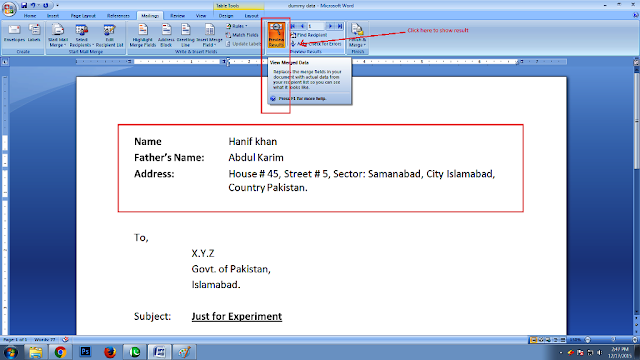Go to first record in preview
640x360 pixels.
[293, 26]
